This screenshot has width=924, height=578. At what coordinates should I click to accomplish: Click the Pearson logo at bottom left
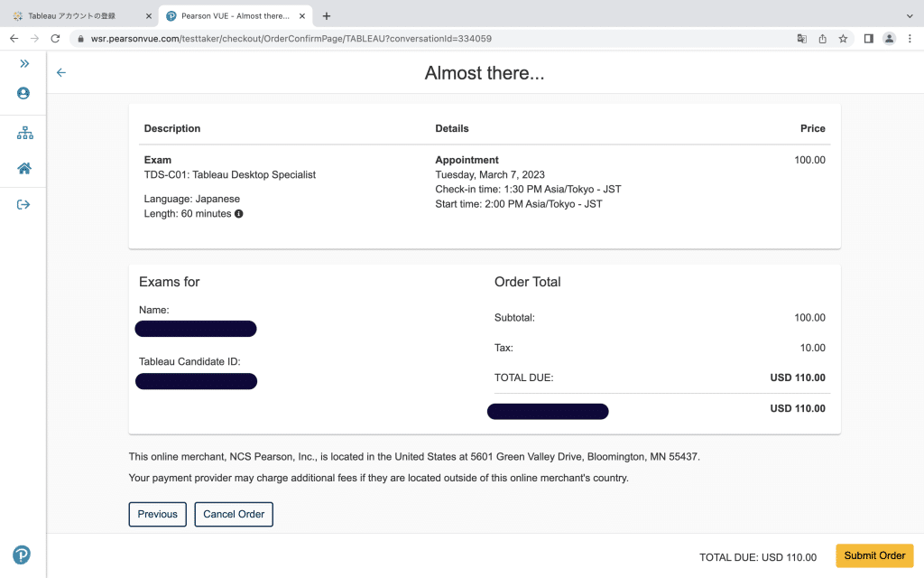point(22,555)
